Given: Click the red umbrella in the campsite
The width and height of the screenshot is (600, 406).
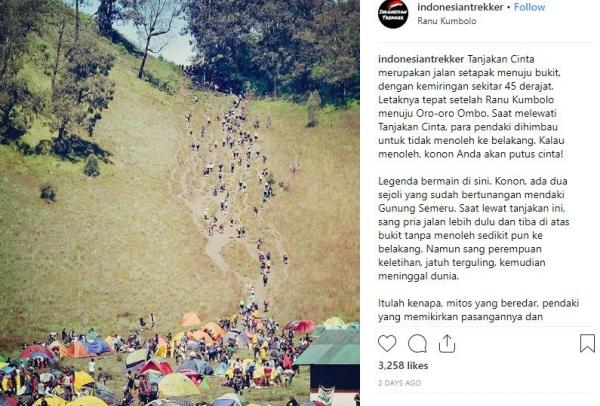Looking at the screenshot, I should 300,326.
